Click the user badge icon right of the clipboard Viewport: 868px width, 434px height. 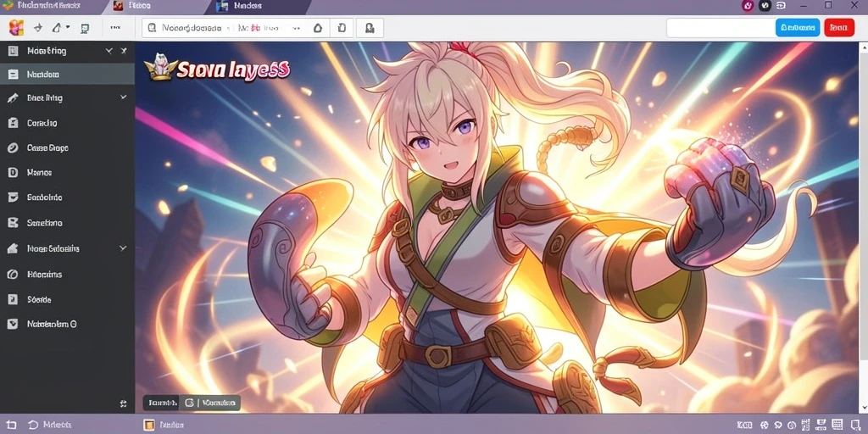click(370, 28)
